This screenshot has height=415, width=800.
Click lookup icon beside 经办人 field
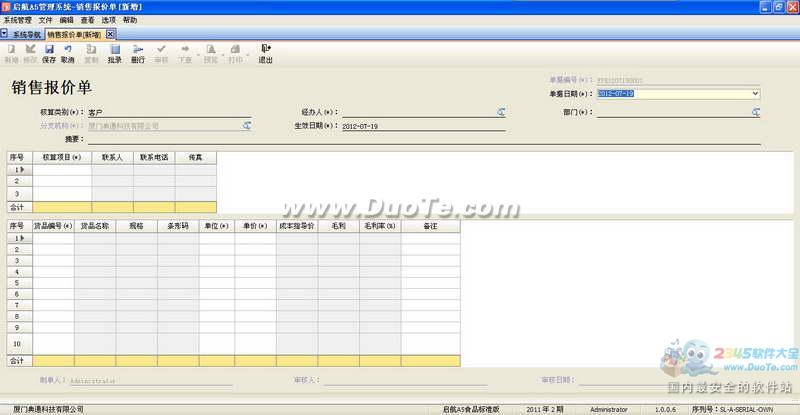coord(502,112)
